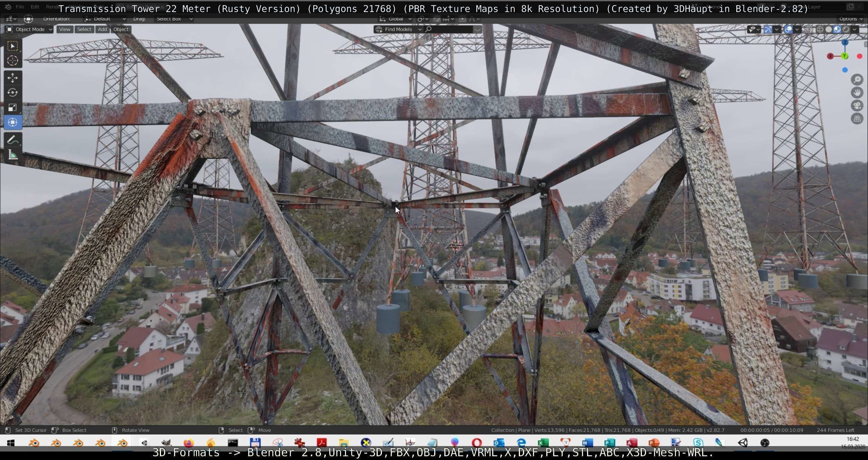Choose the Move tool

[12, 78]
